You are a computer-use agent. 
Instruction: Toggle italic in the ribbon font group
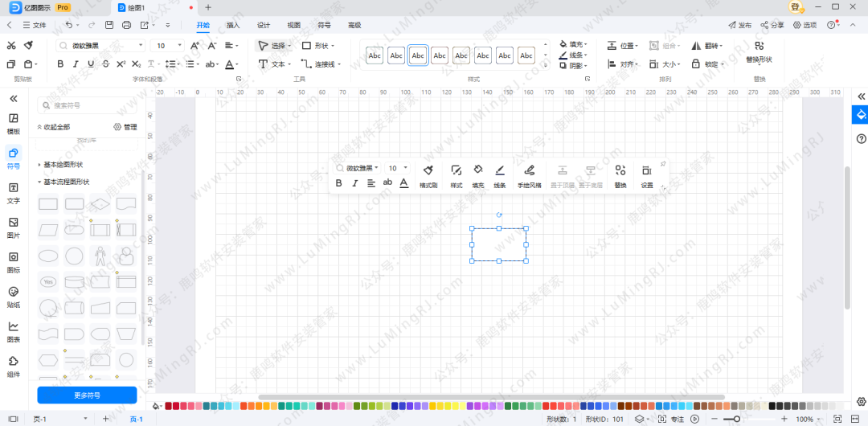76,64
